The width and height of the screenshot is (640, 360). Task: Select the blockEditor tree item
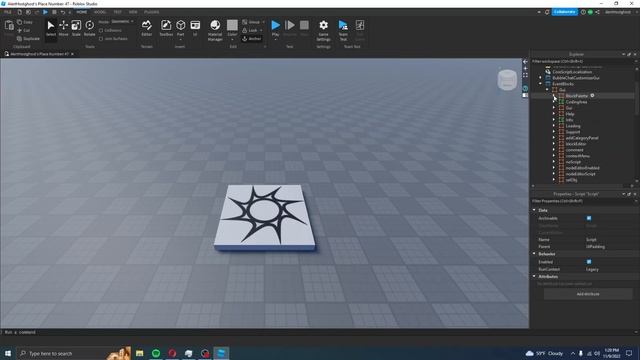576,144
